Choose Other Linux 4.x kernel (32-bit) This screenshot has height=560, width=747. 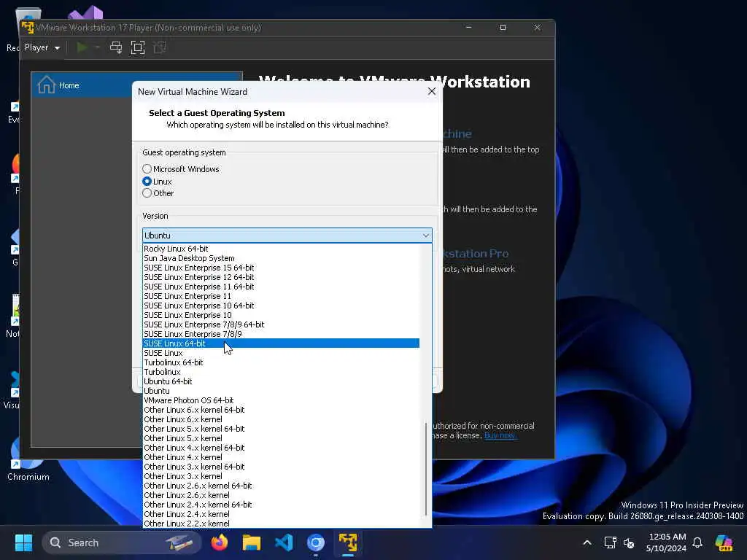281,458
